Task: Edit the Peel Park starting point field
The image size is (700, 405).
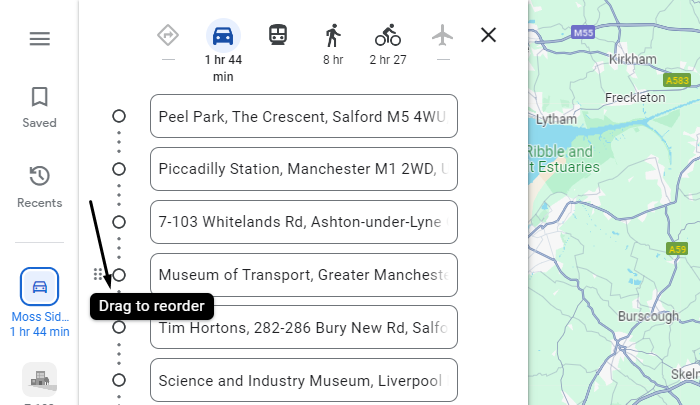Action: (x=304, y=116)
